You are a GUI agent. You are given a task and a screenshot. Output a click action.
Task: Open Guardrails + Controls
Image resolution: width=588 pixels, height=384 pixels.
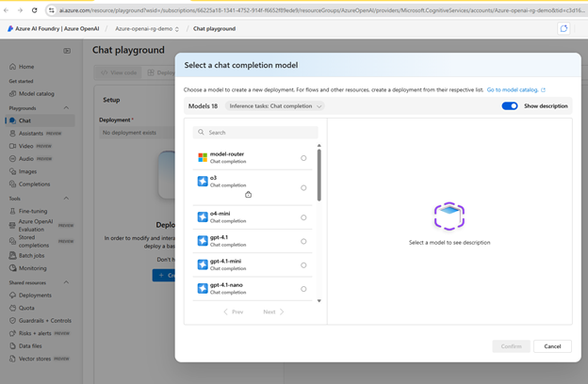pos(44,321)
